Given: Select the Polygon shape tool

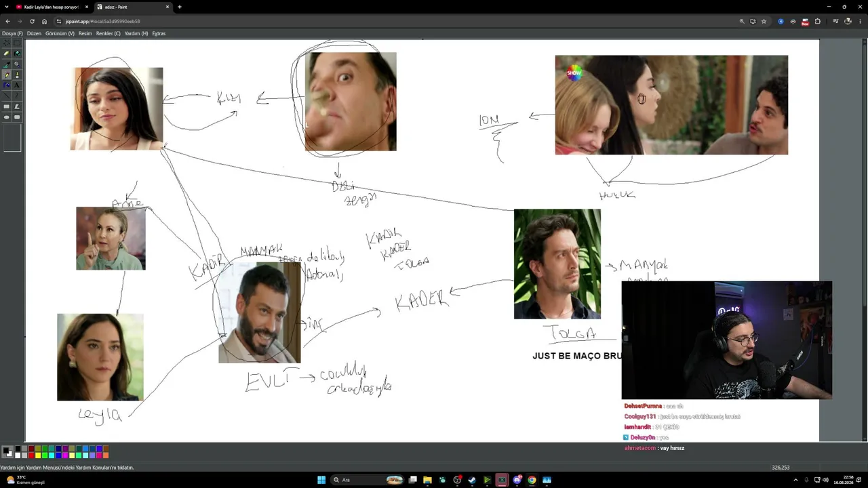Looking at the screenshot, I should [x=17, y=106].
